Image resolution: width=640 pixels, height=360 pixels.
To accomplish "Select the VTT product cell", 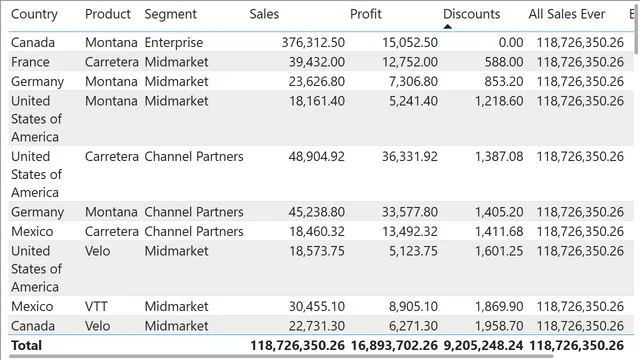I will click(96, 307).
